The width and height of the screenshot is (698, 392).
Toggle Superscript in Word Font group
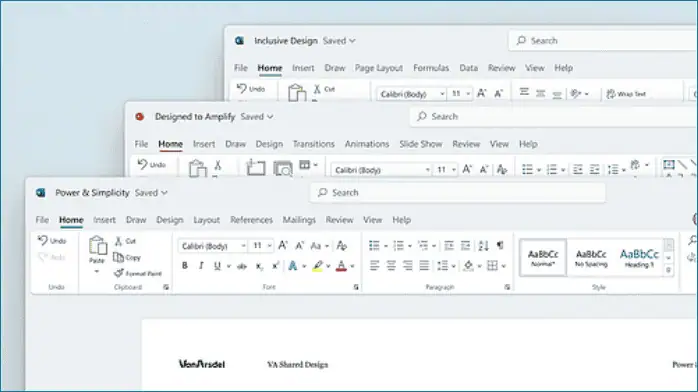pos(275,266)
